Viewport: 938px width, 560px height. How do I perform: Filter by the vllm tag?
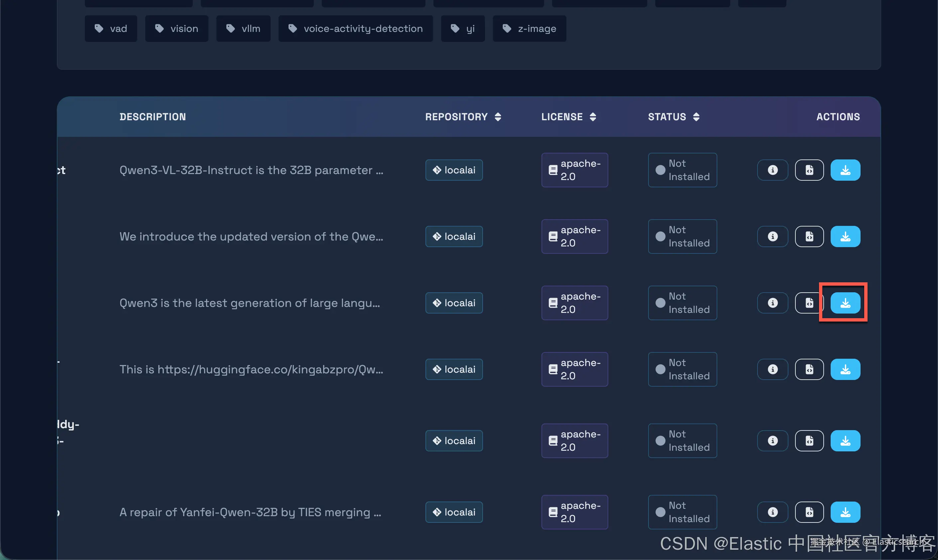[x=243, y=29]
